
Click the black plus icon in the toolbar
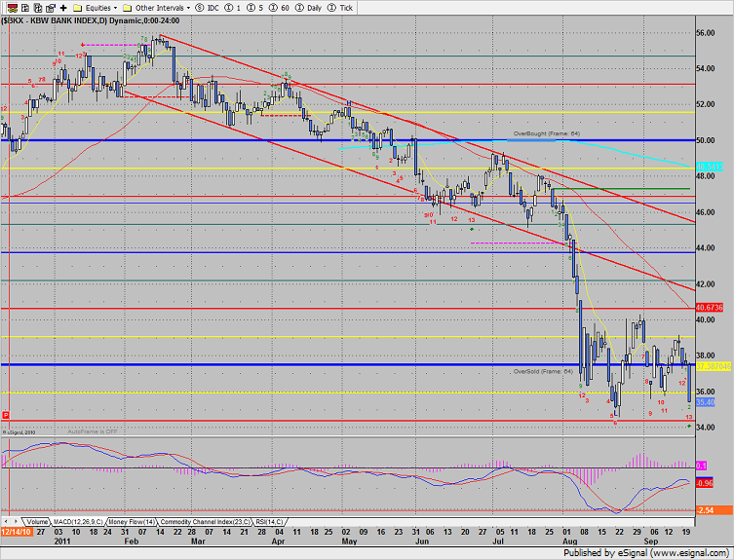(x=63, y=8)
